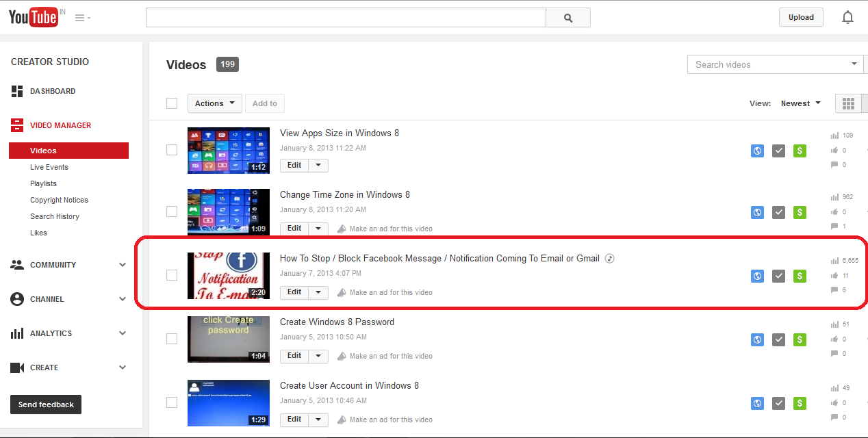Select checkbox for Create Windows 8 Password
The image size is (868, 438).
(x=172, y=339)
